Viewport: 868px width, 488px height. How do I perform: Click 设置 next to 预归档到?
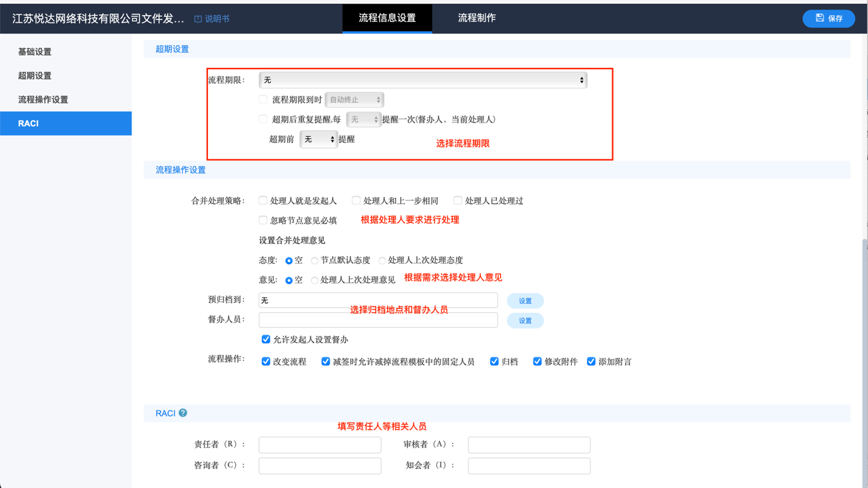pyautogui.click(x=525, y=300)
